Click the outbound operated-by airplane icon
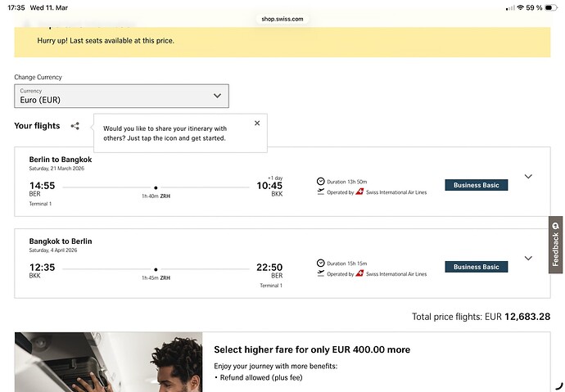 click(320, 192)
